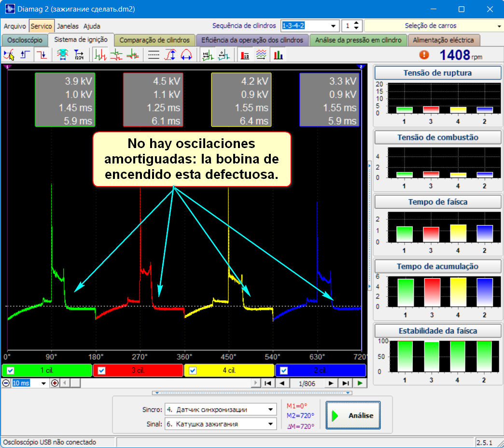
Task: Open the Sequência de cilindros dropdown
Action: click(x=333, y=26)
